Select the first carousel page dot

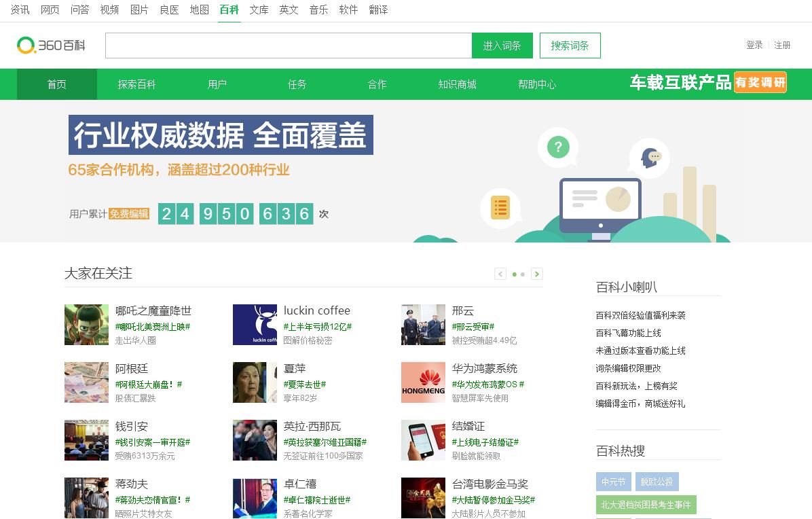click(x=514, y=274)
